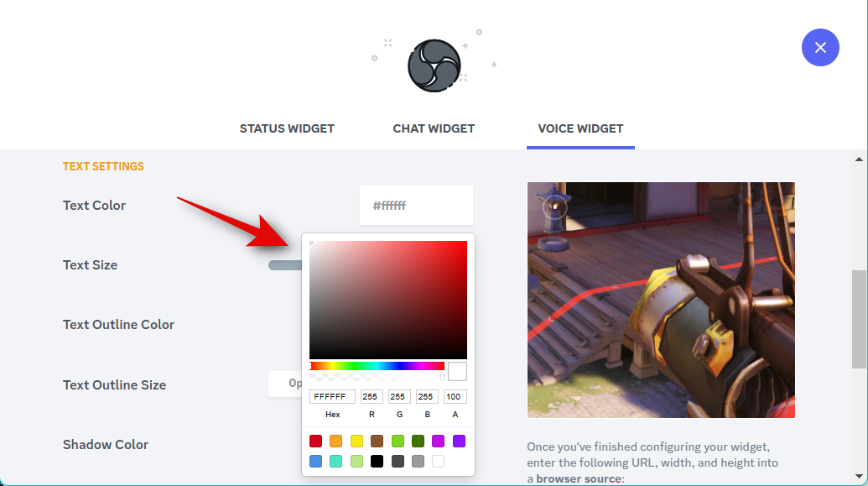Click the alpha transparency slider bar
The image size is (868, 486).
(x=377, y=377)
